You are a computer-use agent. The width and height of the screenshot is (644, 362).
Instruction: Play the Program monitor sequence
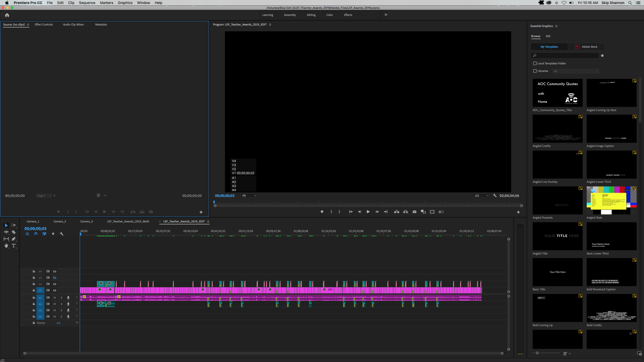pyautogui.click(x=368, y=212)
